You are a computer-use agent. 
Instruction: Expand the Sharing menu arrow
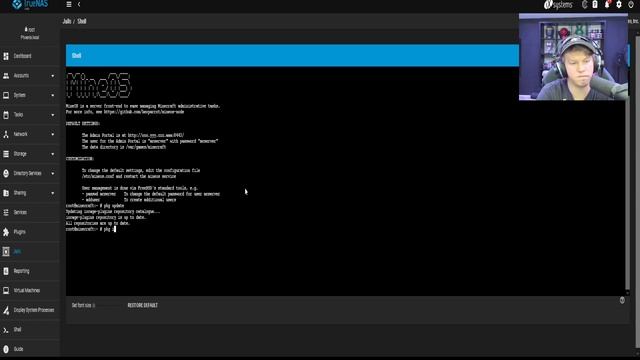tap(53, 193)
